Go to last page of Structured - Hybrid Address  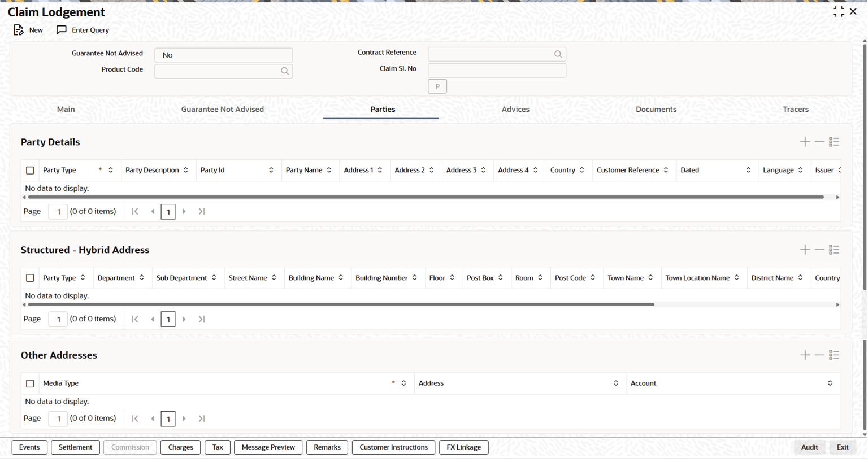pos(202,319)
